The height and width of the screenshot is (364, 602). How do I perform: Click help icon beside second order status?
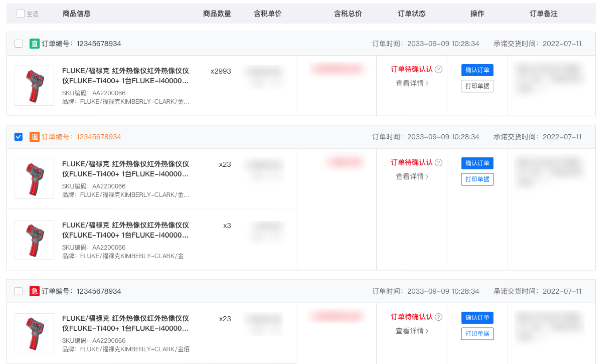(439, 163)
